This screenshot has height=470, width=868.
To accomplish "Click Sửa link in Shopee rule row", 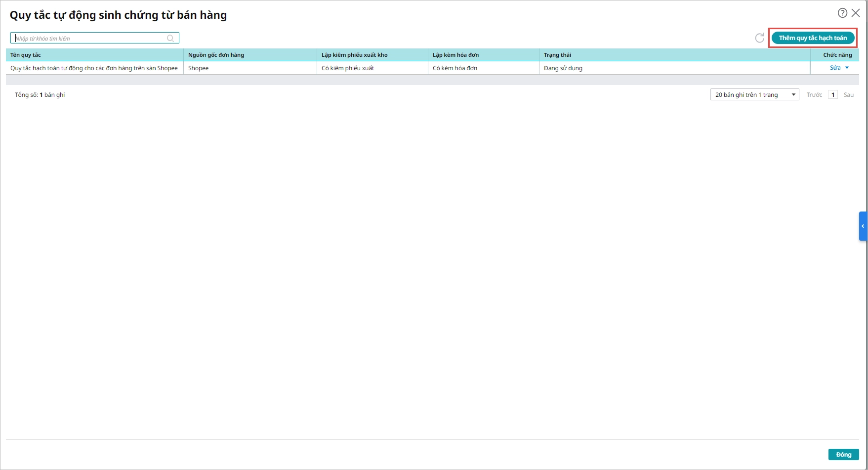I will [x=835, y=68].
